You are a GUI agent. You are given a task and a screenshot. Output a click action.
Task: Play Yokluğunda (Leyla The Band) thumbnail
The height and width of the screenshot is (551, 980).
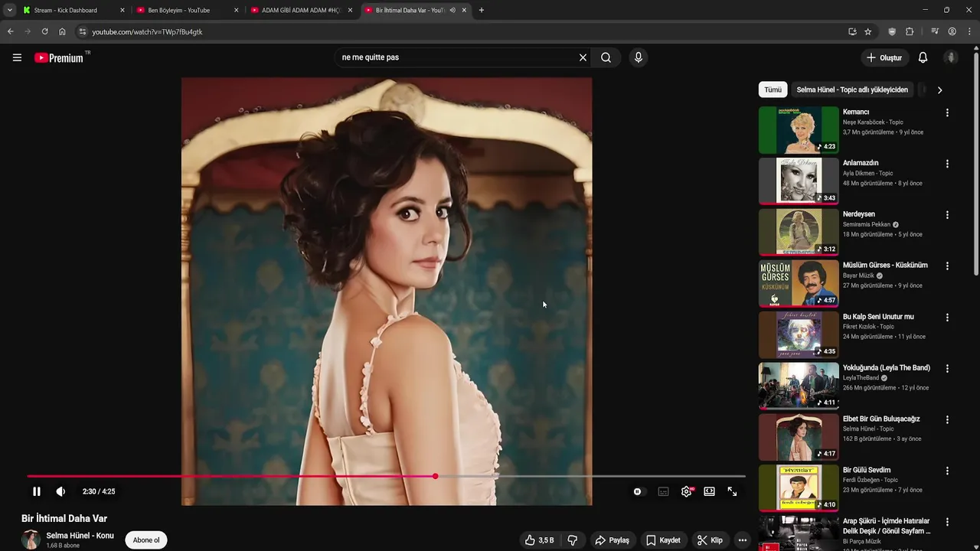point(799,386)
